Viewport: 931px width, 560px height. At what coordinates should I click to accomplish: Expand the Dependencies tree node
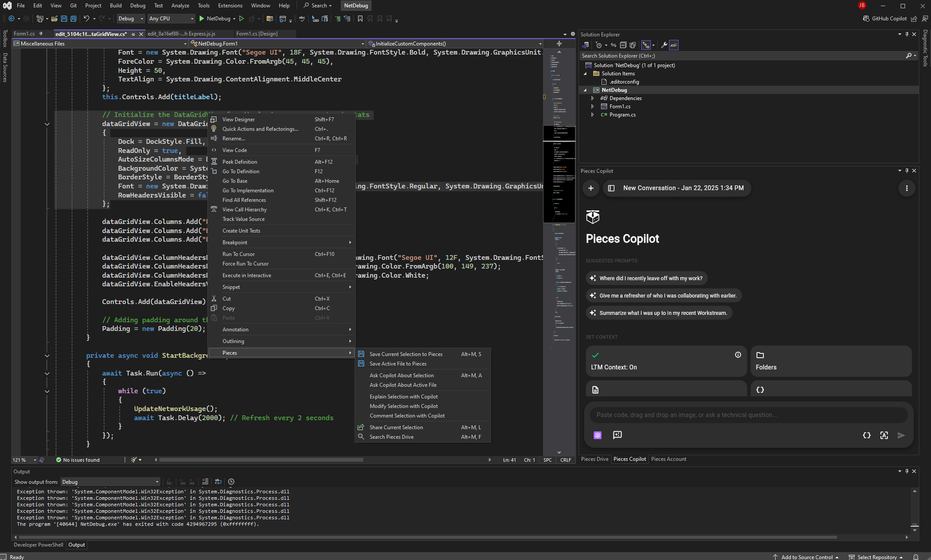click(592, 98)
